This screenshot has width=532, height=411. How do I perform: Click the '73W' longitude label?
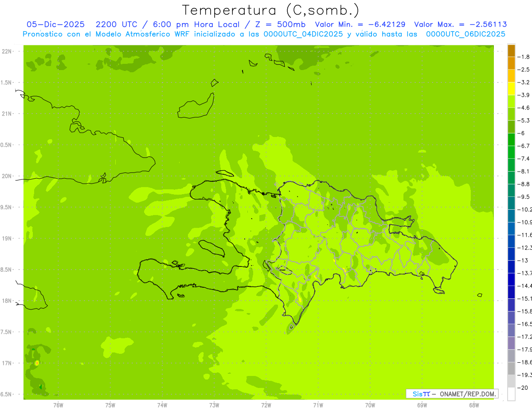point(214,405)
